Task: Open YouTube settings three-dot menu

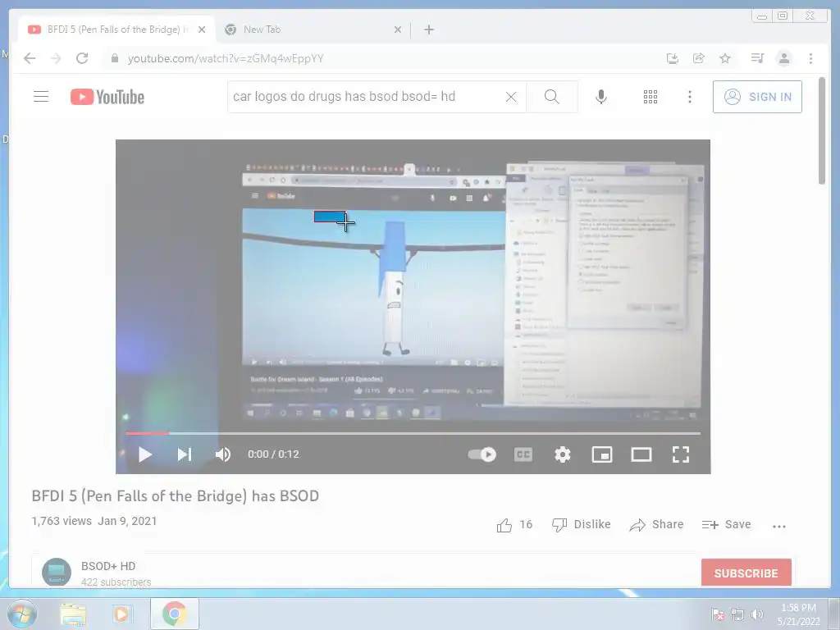Action: [x=689, y=97]
